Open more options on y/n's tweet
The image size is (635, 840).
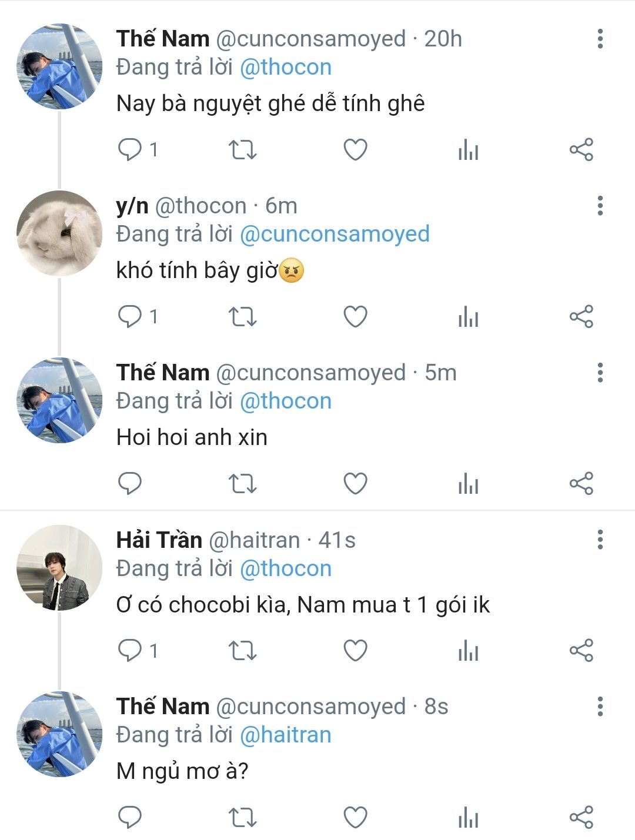600,206
